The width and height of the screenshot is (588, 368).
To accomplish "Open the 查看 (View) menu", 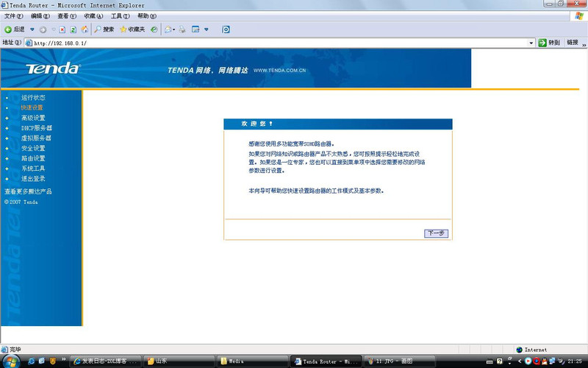I will (67, 15).
